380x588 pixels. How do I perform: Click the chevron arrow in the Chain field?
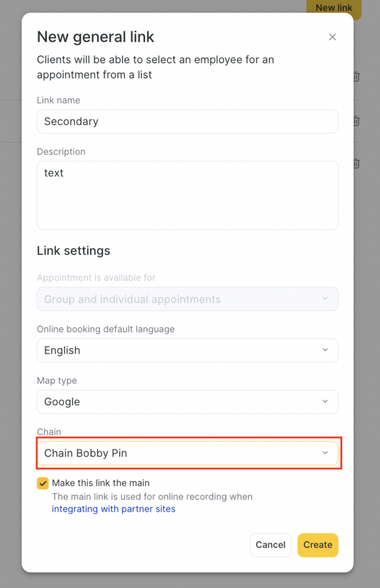pos(325,453)
